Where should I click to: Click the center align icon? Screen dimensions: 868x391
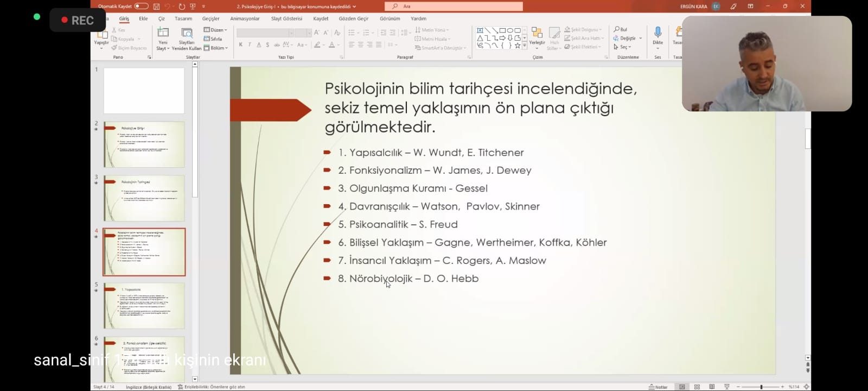(x=360, y=45)
